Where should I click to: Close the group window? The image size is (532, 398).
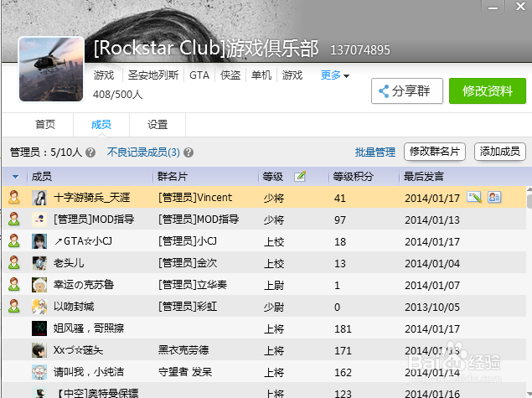(x=520, y=6)
